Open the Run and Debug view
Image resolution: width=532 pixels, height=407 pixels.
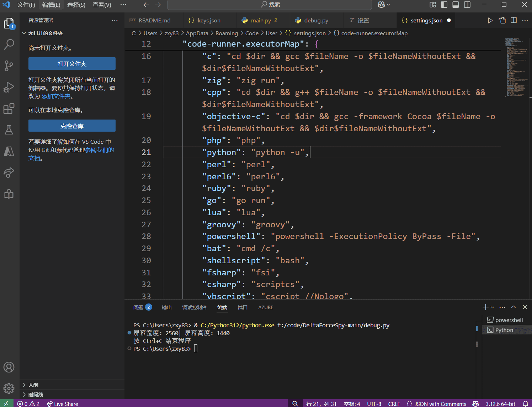pyautogui.click(x=9, y=87)
